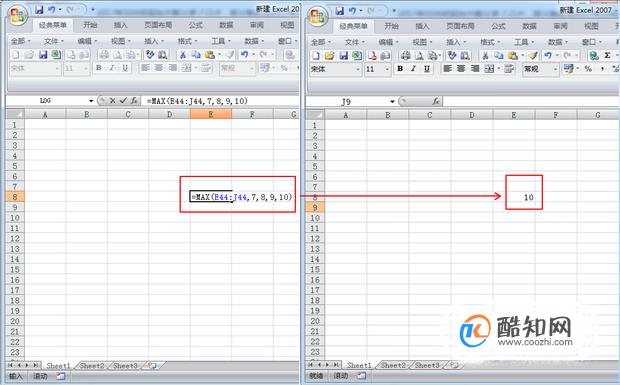Viewport: 620px width, 385px height.
Task: Click the checkmark to confirm MAX formula
Action: pyautogui.click(x=123, y=101)
